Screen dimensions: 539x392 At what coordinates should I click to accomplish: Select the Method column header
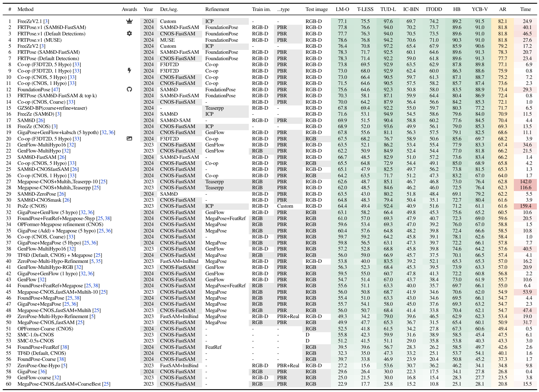(25, 9)
